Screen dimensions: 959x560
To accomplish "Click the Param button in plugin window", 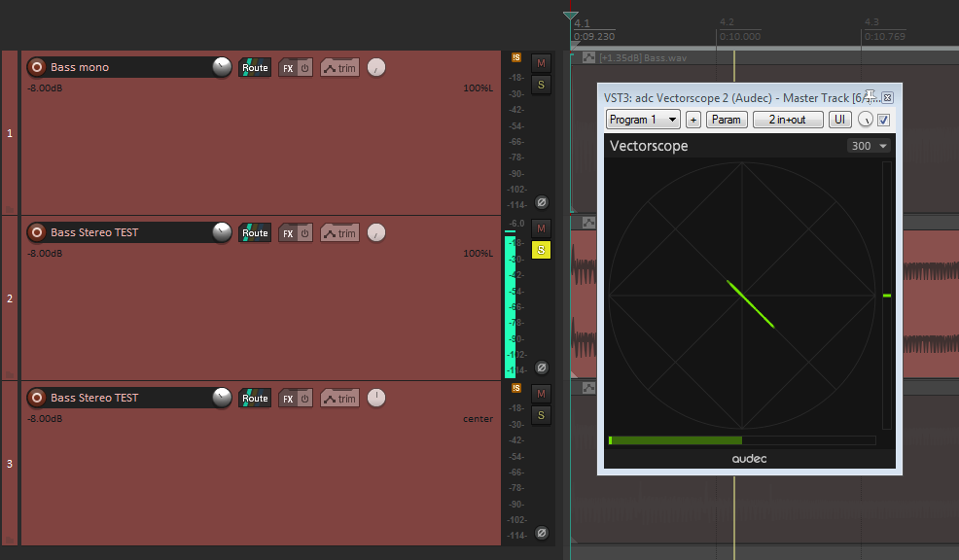I will tap(727, 120).
